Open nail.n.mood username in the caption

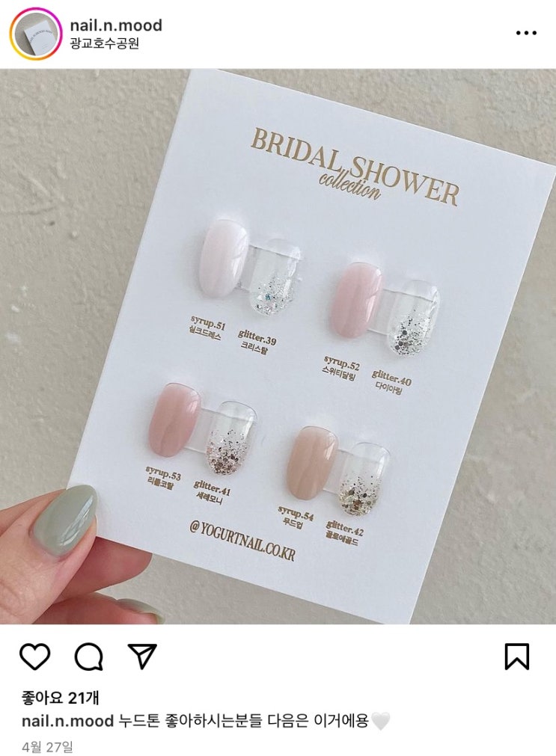[x=67, y=722]
